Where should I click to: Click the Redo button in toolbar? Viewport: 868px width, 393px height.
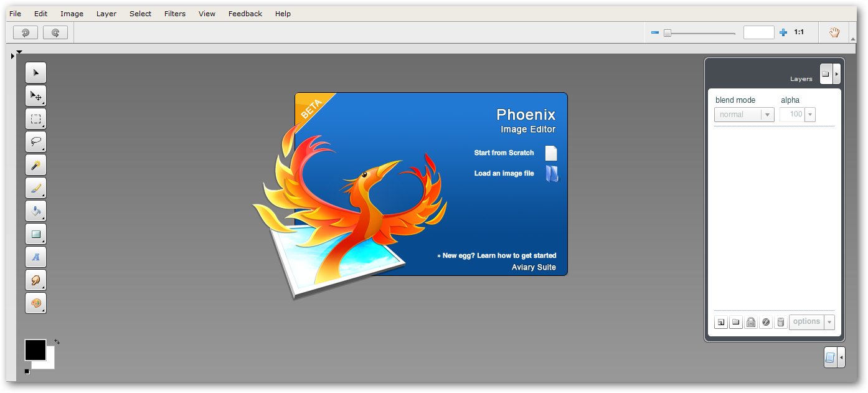click(55, 32)
